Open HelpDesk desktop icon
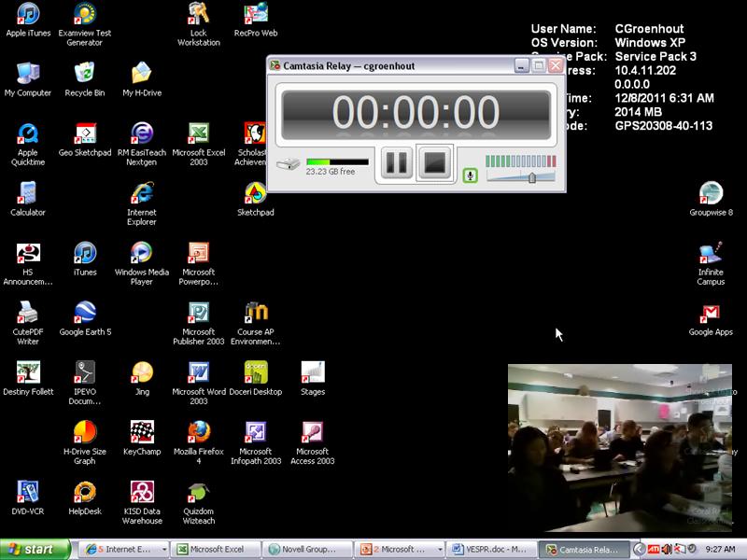Screen dimensions: 747x560 [85, 498]
